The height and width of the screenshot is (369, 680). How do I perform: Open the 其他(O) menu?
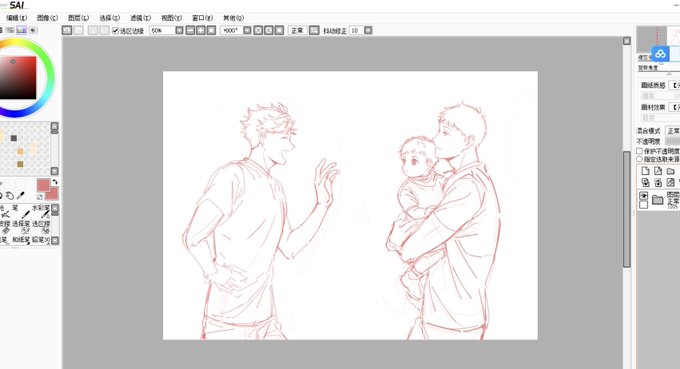coord(233,18)
